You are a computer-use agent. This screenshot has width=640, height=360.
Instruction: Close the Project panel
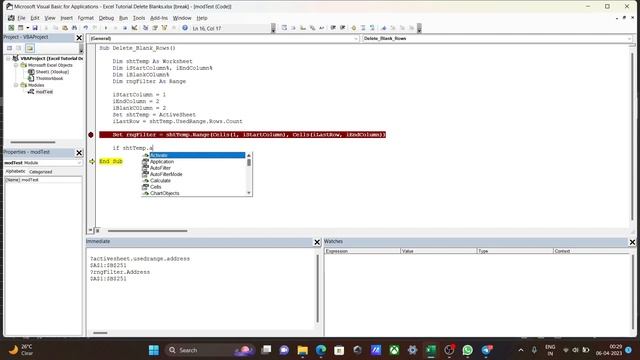(x=79, y=38)
